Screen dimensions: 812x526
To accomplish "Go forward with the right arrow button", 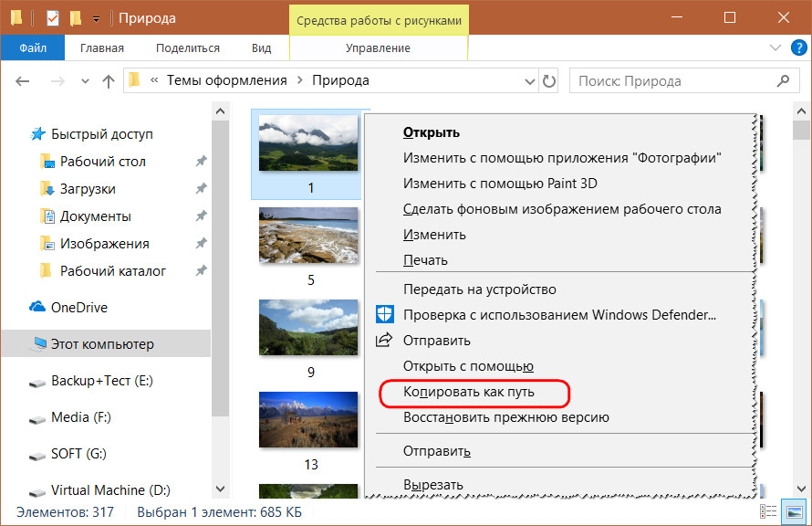I will (x=57, y=81).
